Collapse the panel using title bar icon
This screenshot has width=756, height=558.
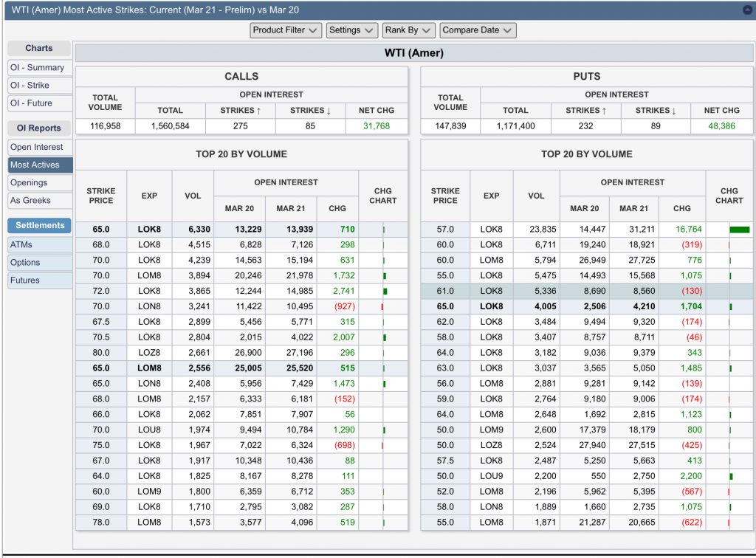point(746,10)
